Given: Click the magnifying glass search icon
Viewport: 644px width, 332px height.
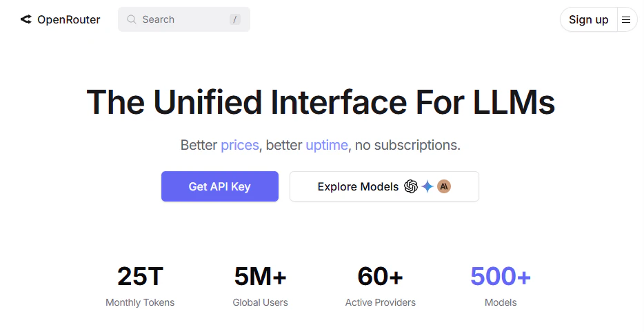Looking at the screenshot, I should click(x=132, y=19).
